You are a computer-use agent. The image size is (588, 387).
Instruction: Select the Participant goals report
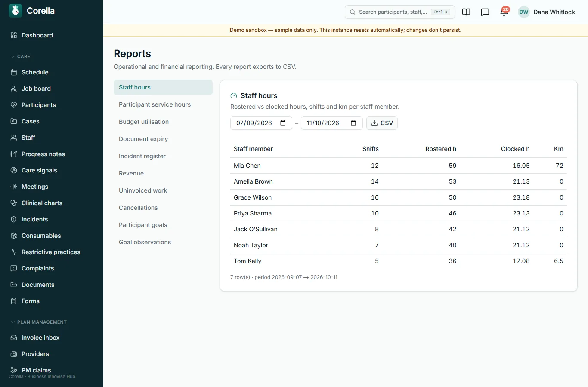point(163,225)
